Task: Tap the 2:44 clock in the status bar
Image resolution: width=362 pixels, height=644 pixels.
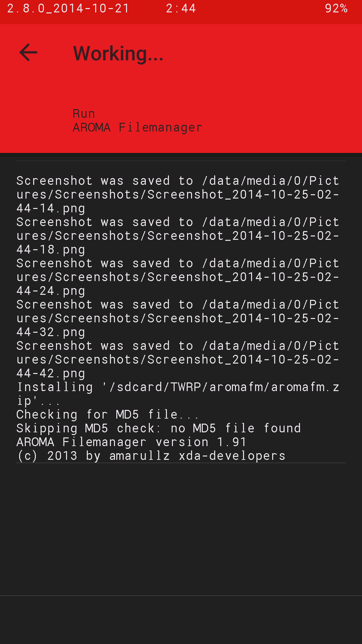Action: (x=181, y=8)
